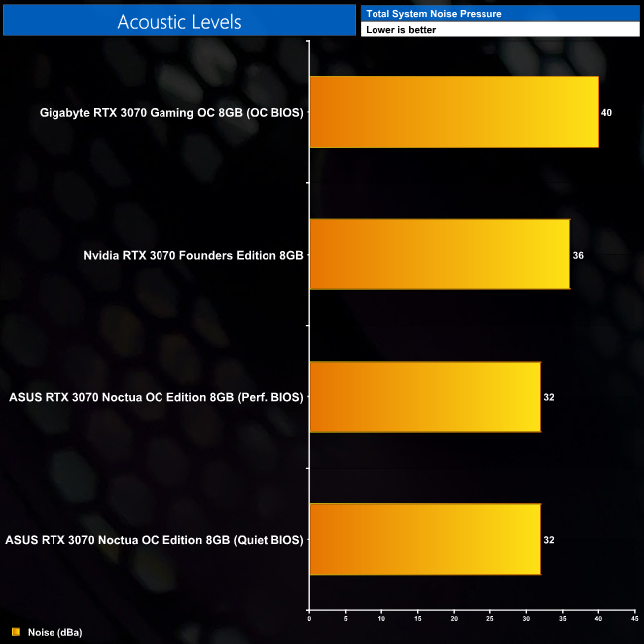Click the ASUS Noctua Quiet BIOS bar
Image resolution: width=644 pixels, height=644 pixels.
tap(425, 539)
